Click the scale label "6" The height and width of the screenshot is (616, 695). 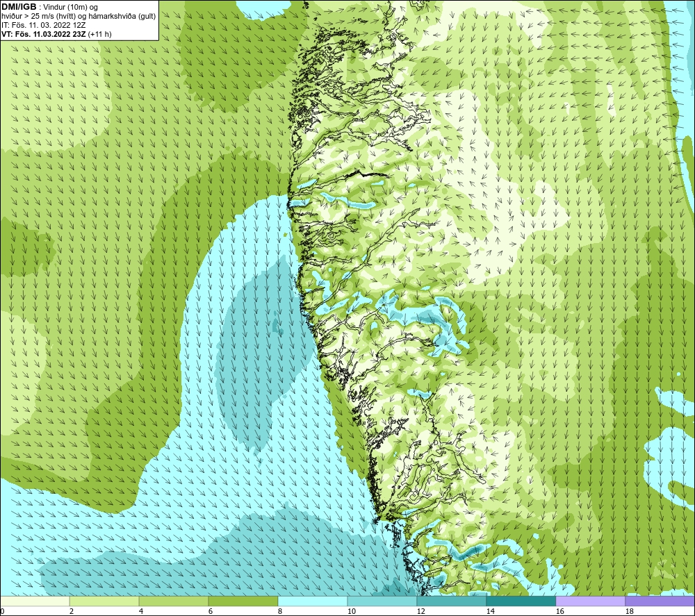211,612
